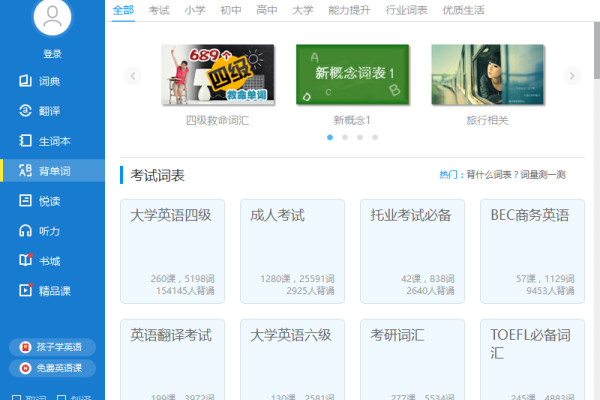
Task: Click the 免费英语课 promo button
Action: [x=52, y=368]
